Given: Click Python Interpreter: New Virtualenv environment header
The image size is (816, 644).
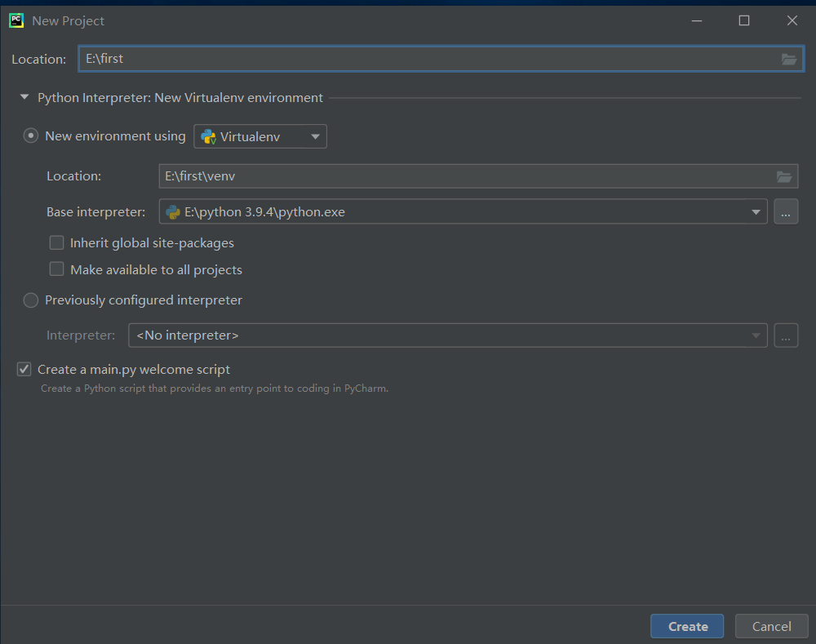Looking at the screenshot, I should point(180,98).
